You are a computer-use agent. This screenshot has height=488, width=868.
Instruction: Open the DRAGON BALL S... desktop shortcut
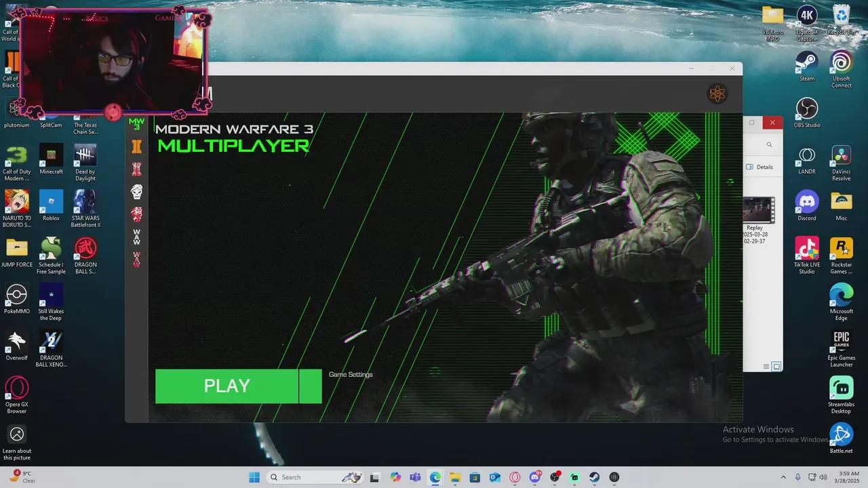tap(85, 256)
